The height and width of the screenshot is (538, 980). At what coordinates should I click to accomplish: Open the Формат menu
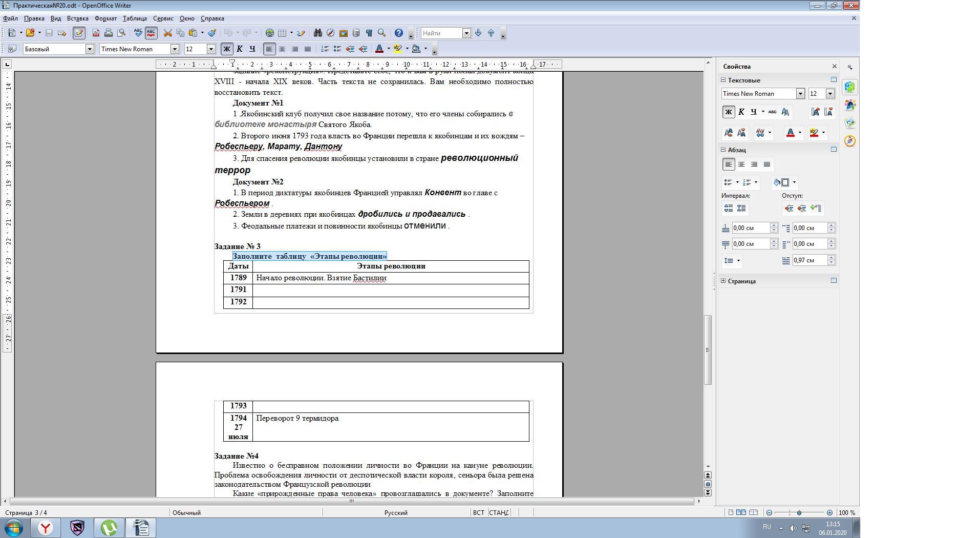pos(105,18)
